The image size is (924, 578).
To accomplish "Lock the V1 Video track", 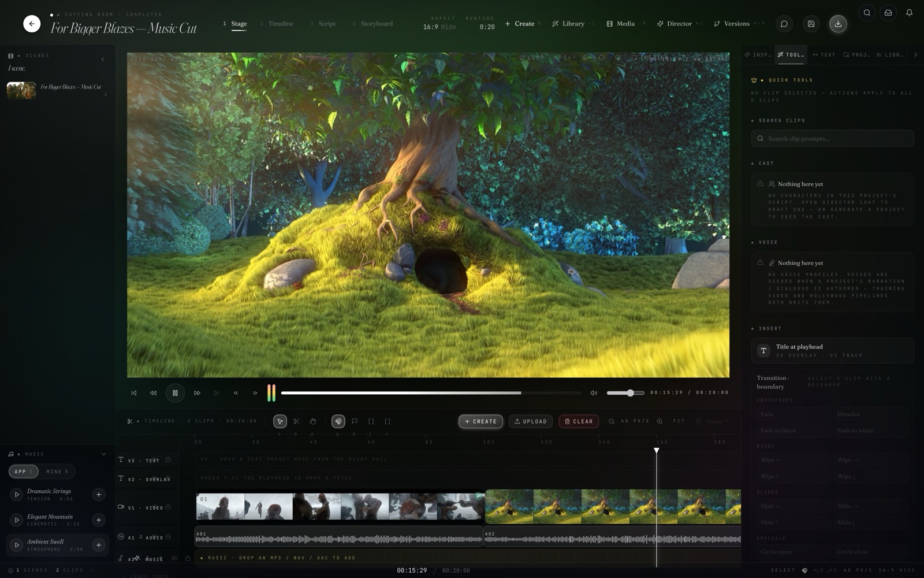I will pyautogui.click(x=168, y=507).
